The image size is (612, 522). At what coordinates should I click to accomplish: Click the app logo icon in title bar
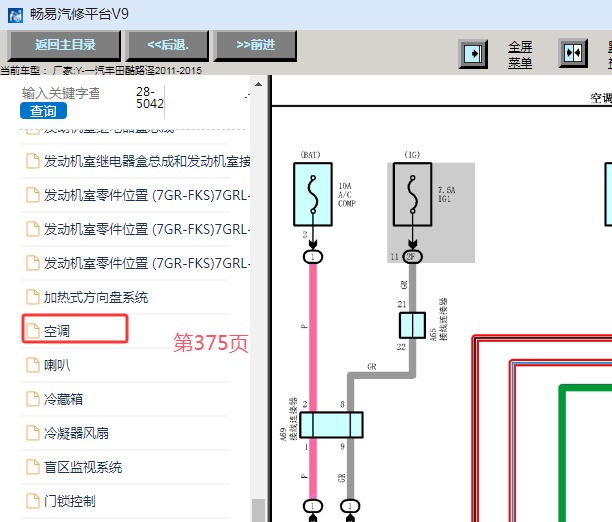tap(15, 15)
